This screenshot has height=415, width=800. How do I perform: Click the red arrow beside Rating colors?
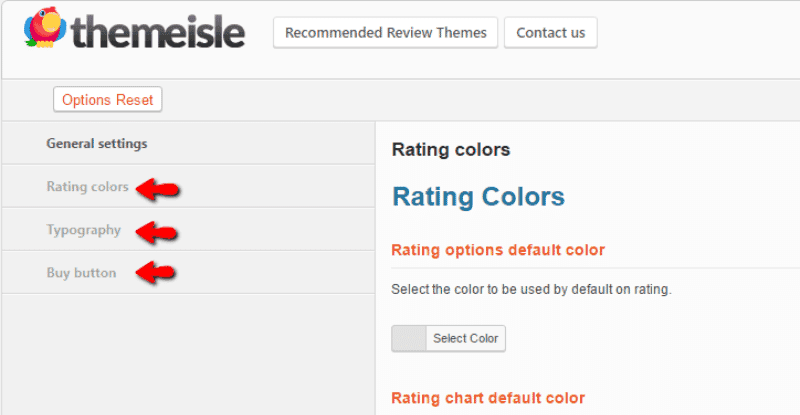click(x=158, y=188)
